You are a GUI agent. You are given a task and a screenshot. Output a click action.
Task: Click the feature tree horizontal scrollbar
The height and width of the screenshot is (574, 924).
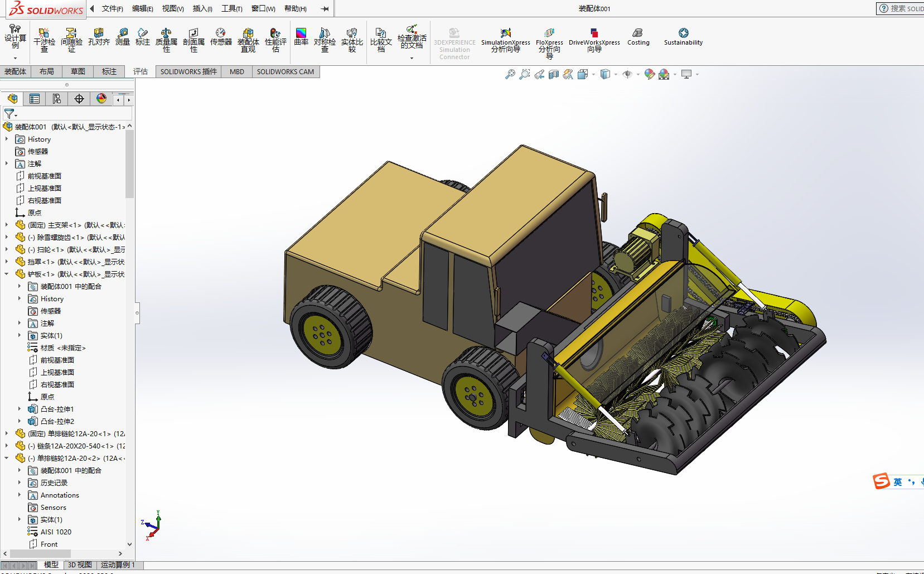[x=40, y=553]
